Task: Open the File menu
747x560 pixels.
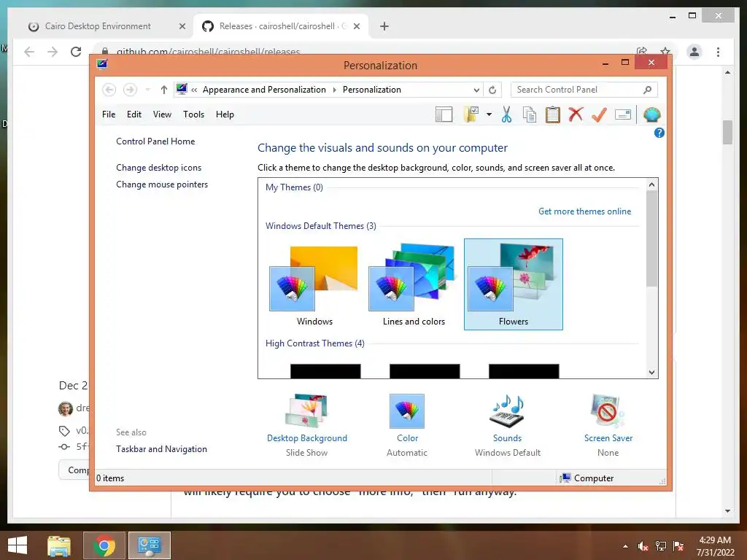Action: 109,114
